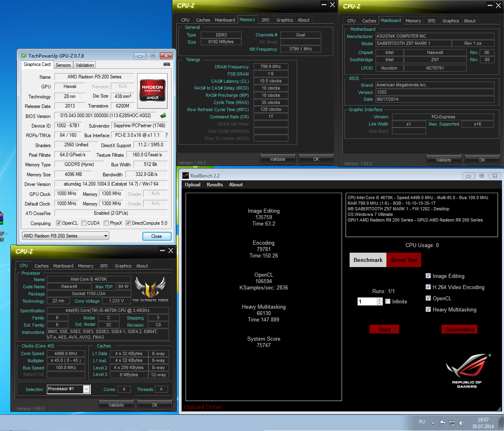Viewport: 504px width, 431px height.
Task: Decrease RealBench runs count with down arrow
Action: (x=380, y=303)
